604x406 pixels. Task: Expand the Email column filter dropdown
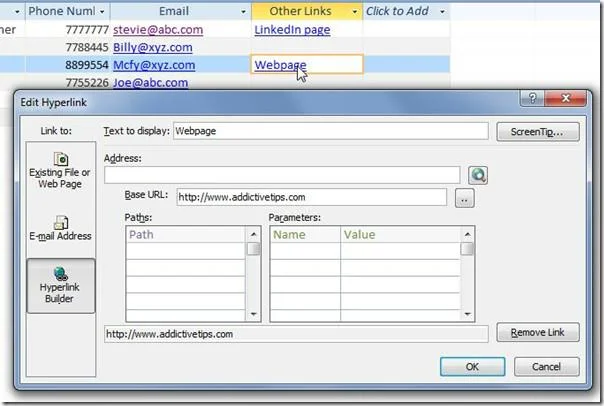coord(243,12)
